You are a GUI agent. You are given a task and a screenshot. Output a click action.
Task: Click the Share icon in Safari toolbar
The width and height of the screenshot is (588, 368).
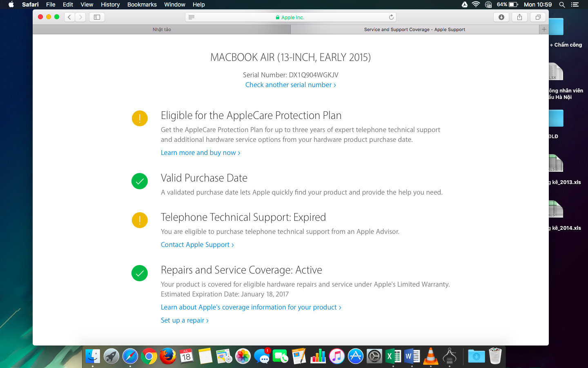[519, 17]
